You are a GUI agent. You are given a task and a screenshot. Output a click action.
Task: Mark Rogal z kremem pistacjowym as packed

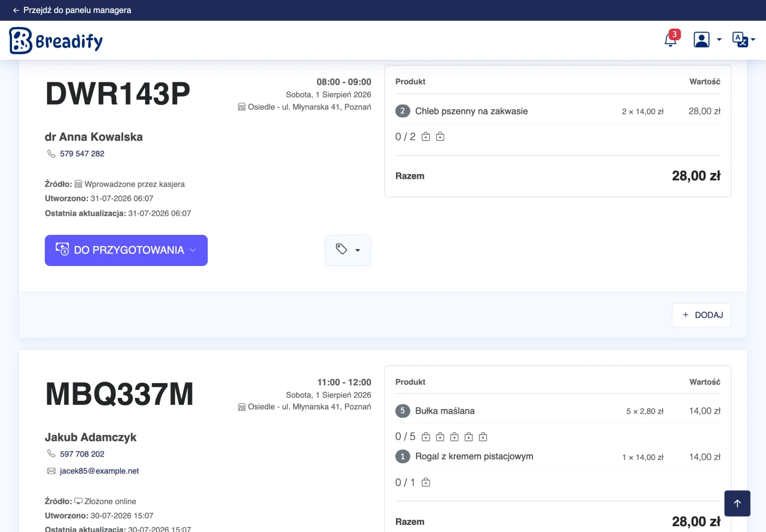[426, 483]
